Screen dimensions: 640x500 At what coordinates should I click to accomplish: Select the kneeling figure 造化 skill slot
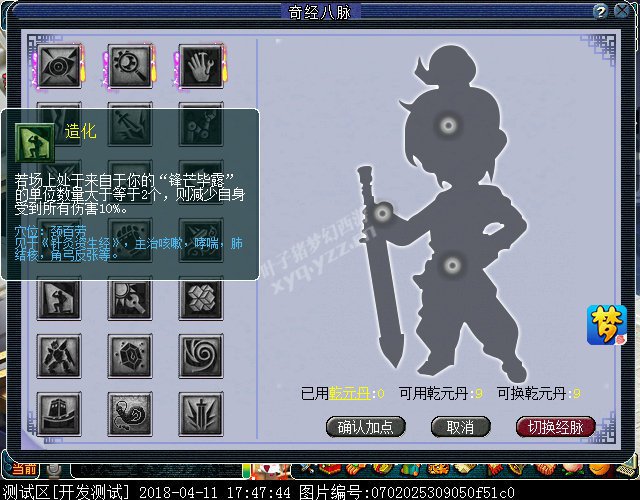click(59, 298)
